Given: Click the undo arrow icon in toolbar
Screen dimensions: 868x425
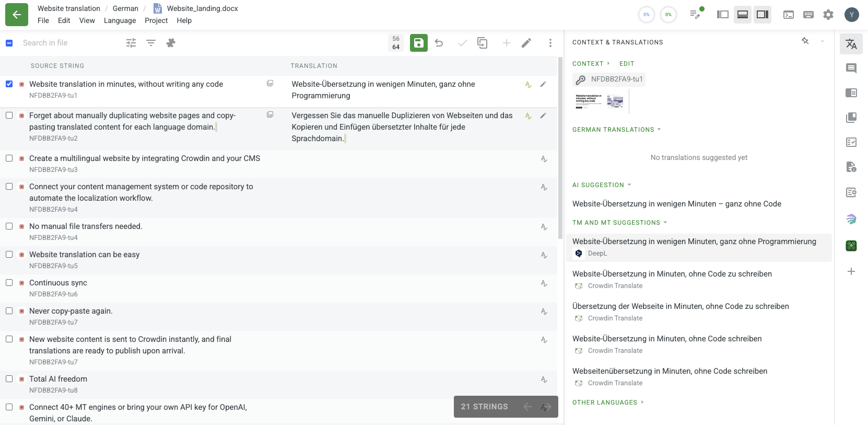Looking at the screenshot, I should [439, 43].
